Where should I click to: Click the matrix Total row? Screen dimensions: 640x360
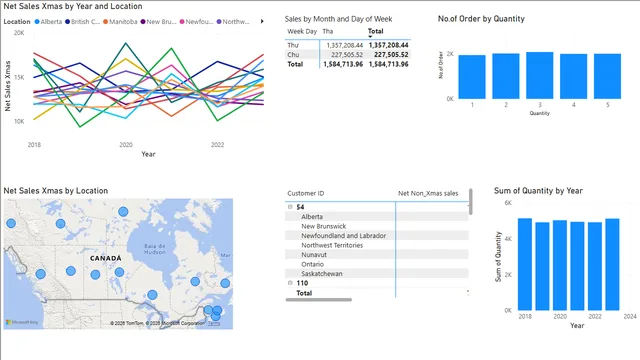click(376, 293)
